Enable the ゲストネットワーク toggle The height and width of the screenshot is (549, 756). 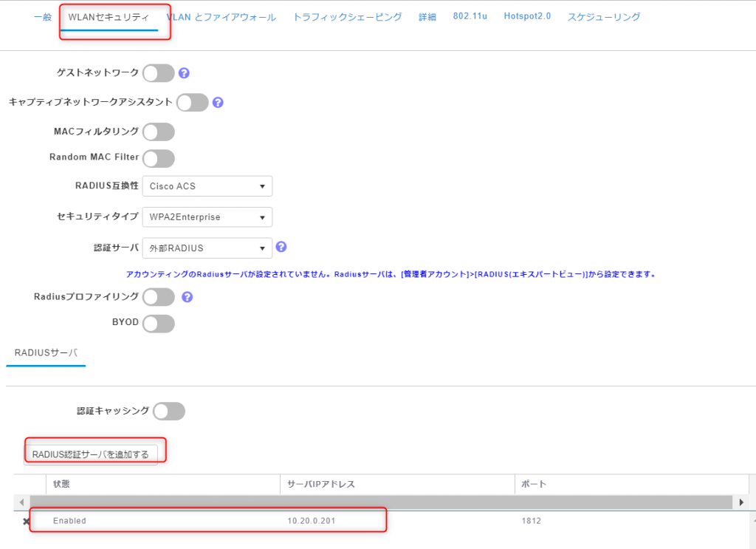click(158, 73)
